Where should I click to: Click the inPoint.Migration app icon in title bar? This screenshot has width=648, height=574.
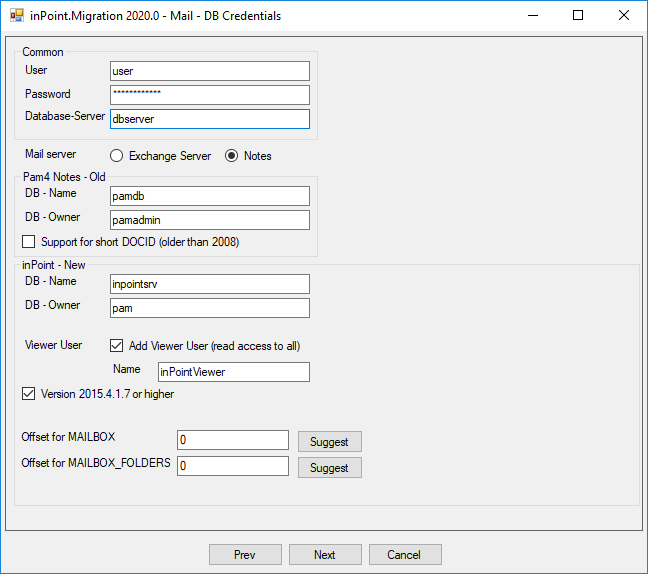(16, 16)
